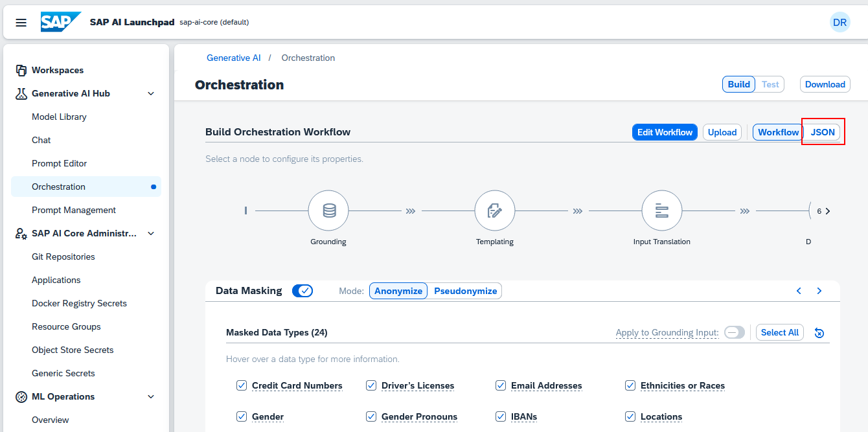Open Generic Secrets page
The height and width of the screenshot is (432, 868).
(86, 373)
